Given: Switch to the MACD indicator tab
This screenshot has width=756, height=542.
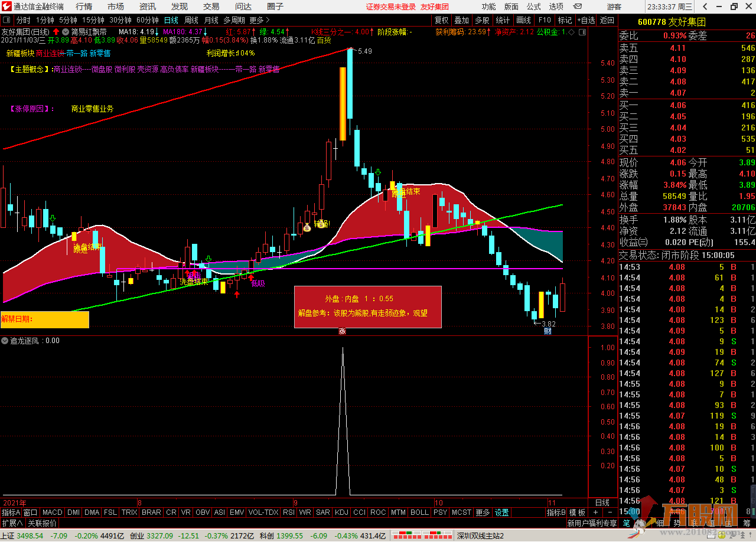Looking at the screenshot, I should point(52,512).
